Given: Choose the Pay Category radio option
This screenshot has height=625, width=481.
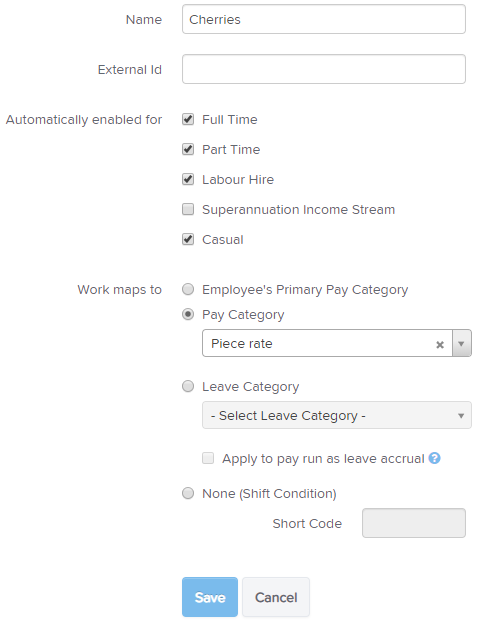Looking at the screenshot, I should [188, 314].
